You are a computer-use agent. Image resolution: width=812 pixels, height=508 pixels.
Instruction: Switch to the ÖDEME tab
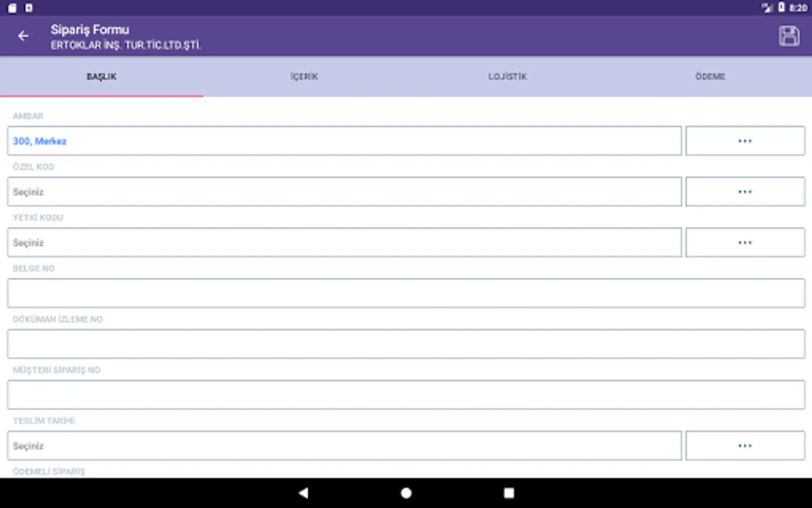pyautogui.click(x=710, y=77)
